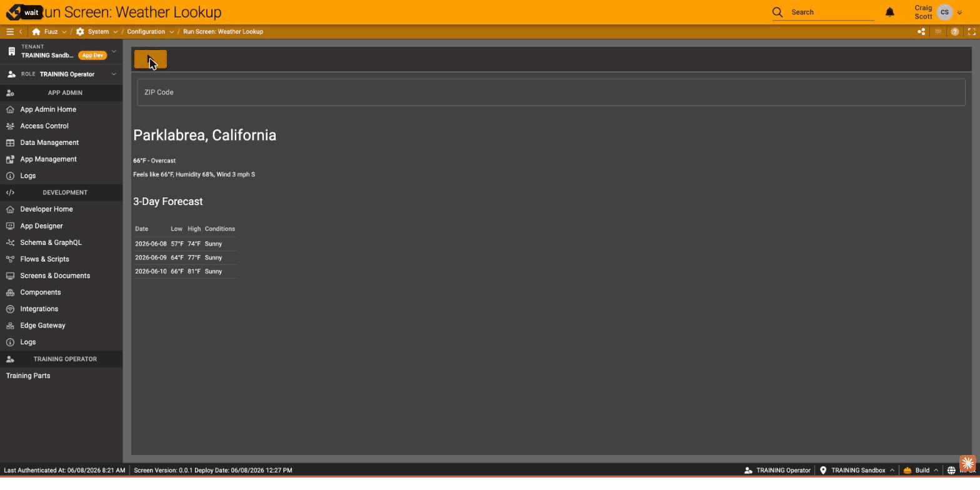Open Developer Home
Image resolution: width=980 pixels, height=490 pixels.
click(46, 209)
